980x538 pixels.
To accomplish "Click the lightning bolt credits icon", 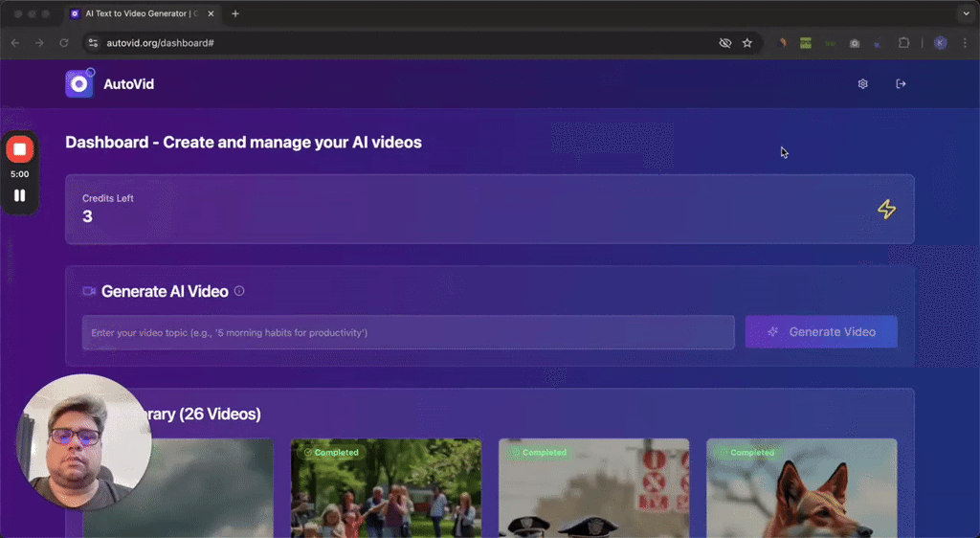I will pos(886,210).
